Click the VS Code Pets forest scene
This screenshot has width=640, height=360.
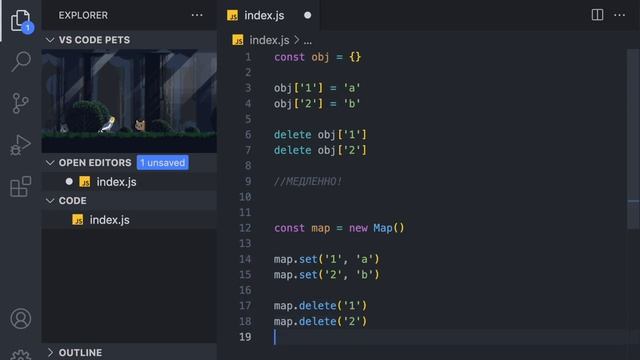click(x=129, y=101)
